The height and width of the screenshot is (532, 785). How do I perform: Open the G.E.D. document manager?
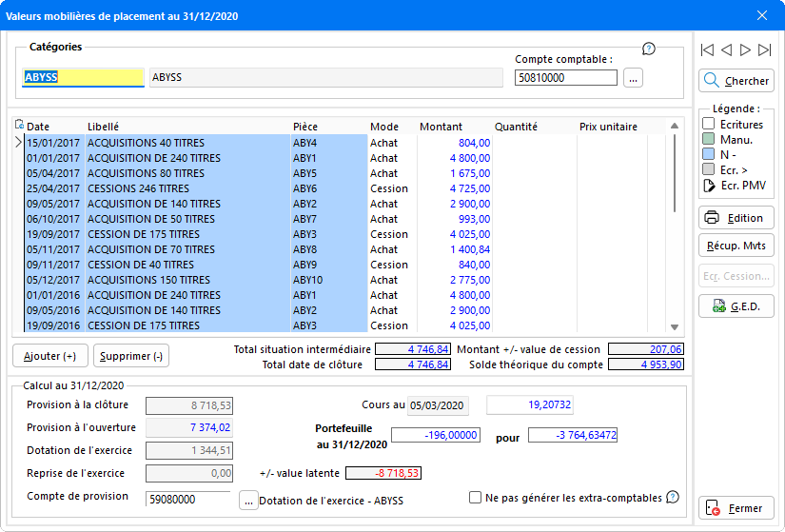pos(736,306)
